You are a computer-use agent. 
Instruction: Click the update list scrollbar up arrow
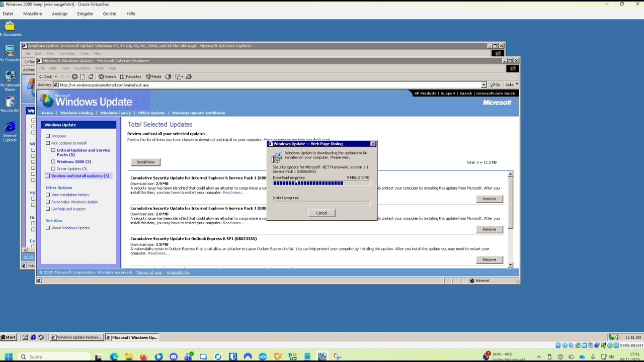click(510, 174)
